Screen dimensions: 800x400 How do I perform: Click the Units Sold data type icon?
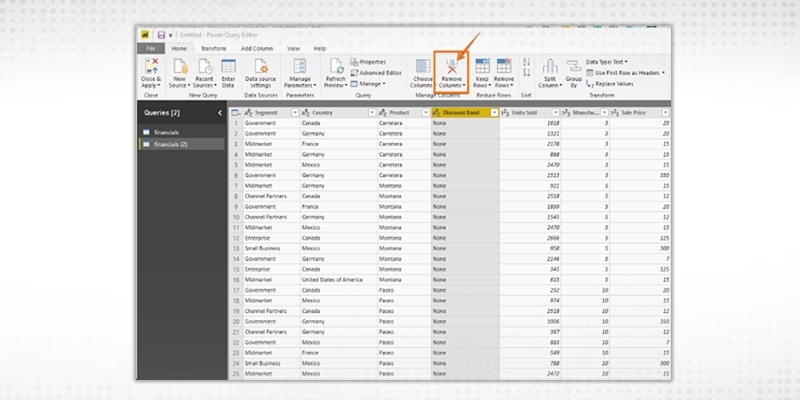click(505, 113)
